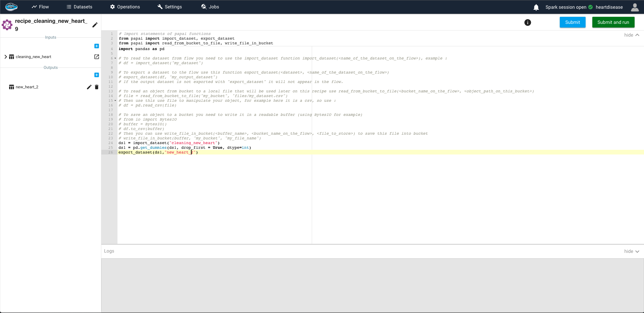Image resolution: width=644 pixels, height=313 pixels.
Task: Hide the code editor header section
Action: (632, 35)
